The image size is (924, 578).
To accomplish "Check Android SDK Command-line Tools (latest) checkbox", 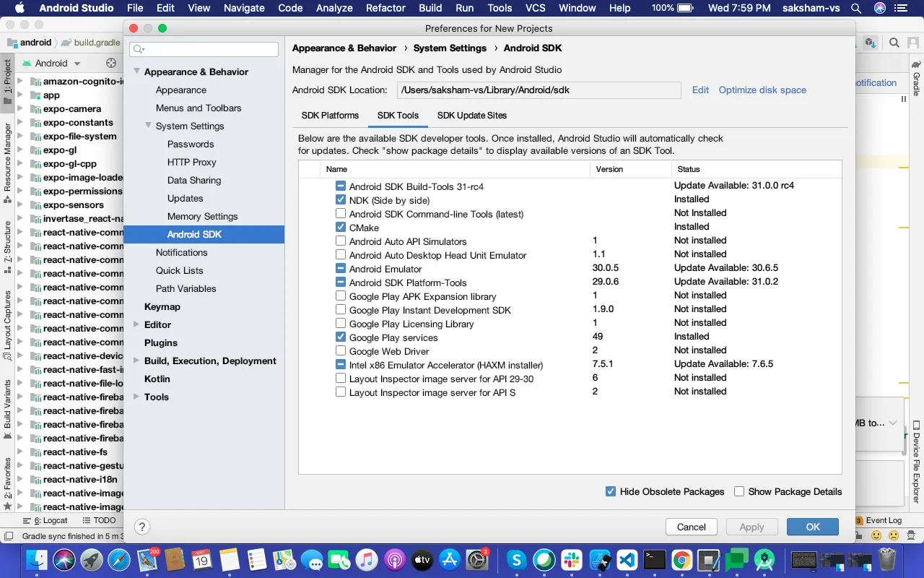I will [x=341, y=214].
